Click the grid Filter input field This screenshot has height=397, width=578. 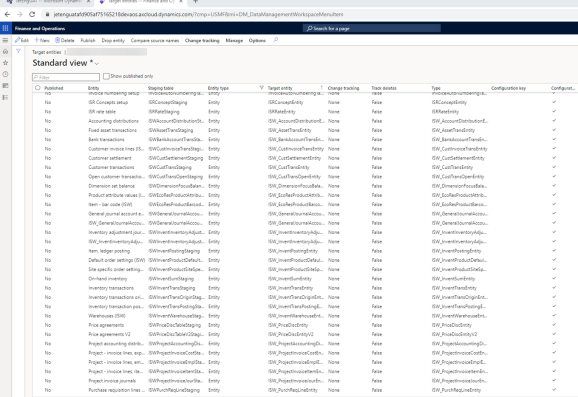(66, 77)
